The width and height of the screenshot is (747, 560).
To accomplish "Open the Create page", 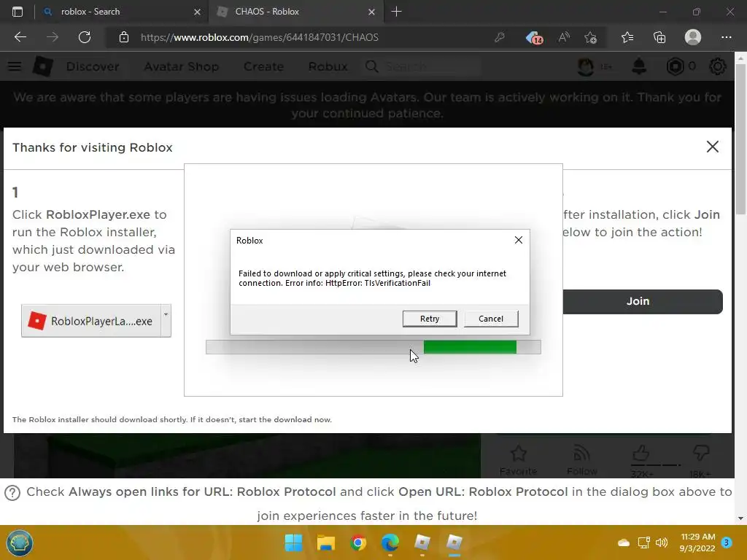I will [x=263, y=66].
